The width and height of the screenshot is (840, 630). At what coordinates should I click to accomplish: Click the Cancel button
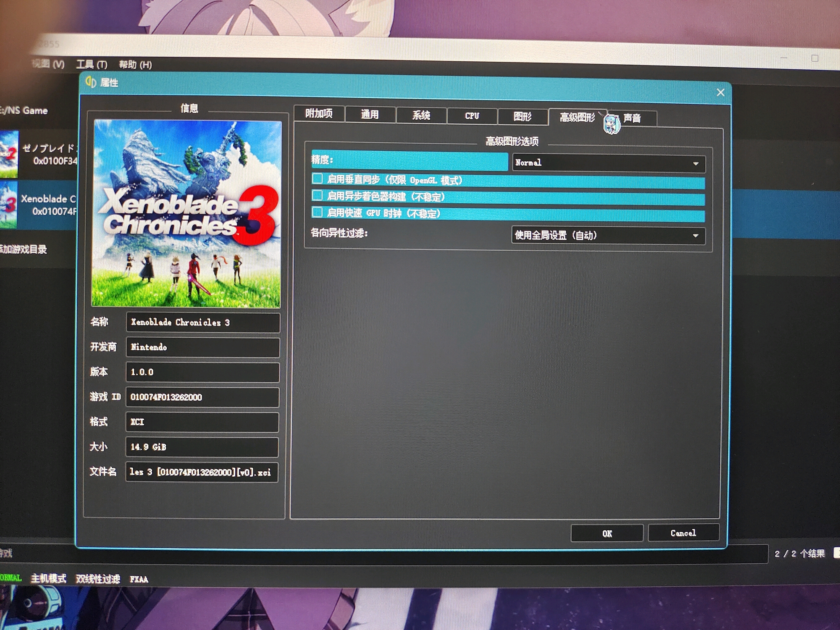coord(683,533)
